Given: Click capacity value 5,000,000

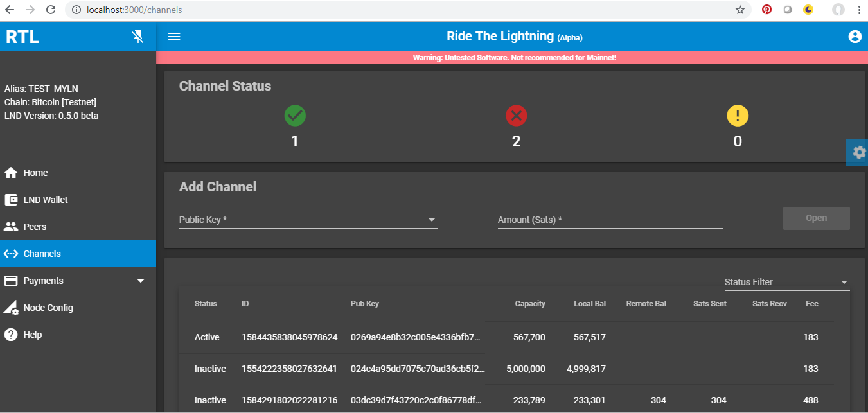Looking at the screenshot, I should (526, 369).
